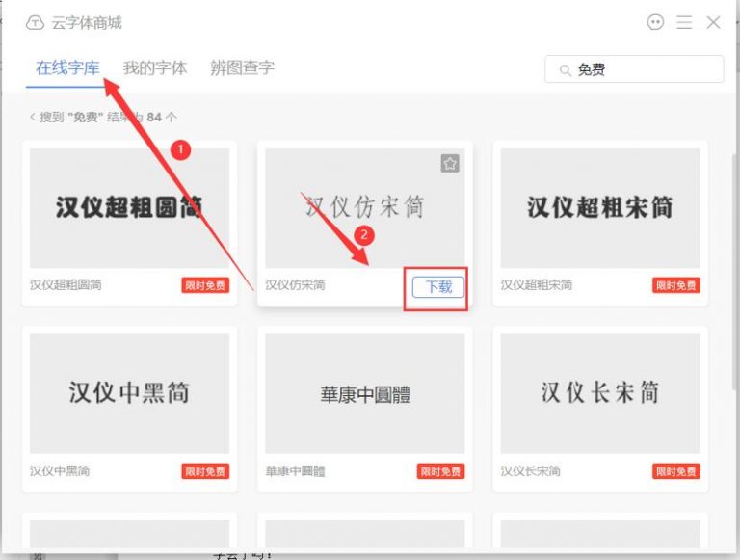
Task: Open the smiley face feedback icon
Action: [656, 22]
